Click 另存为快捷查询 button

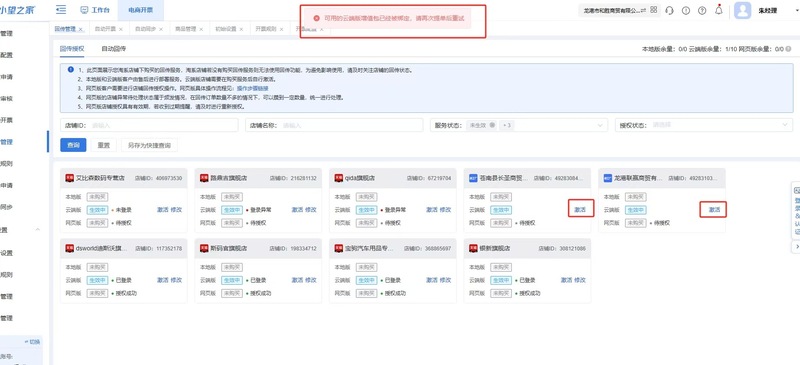tap(149, 145)
